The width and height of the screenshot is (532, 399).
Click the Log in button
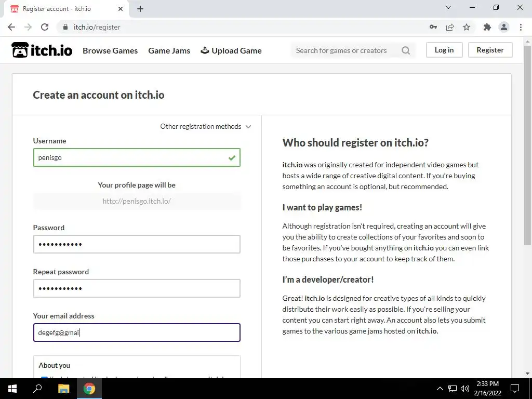pyautogui.click(x=444, y=50)
